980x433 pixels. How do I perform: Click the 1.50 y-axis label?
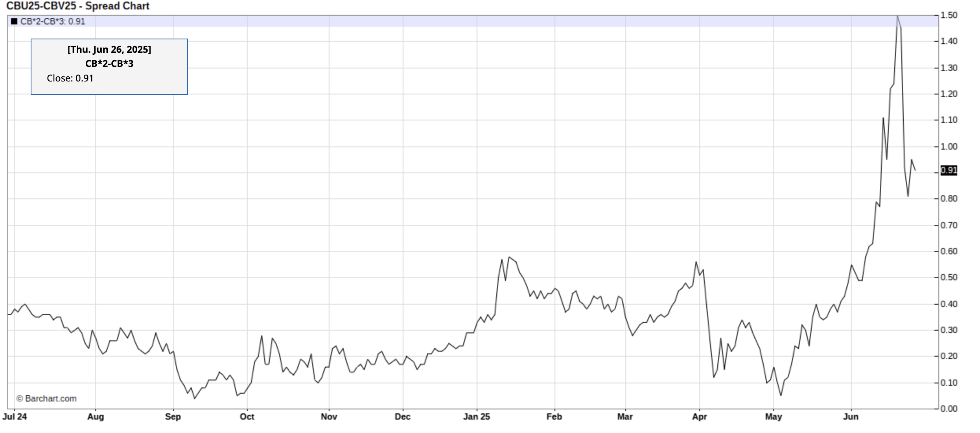pyautogui.click(x=949, y=15)
